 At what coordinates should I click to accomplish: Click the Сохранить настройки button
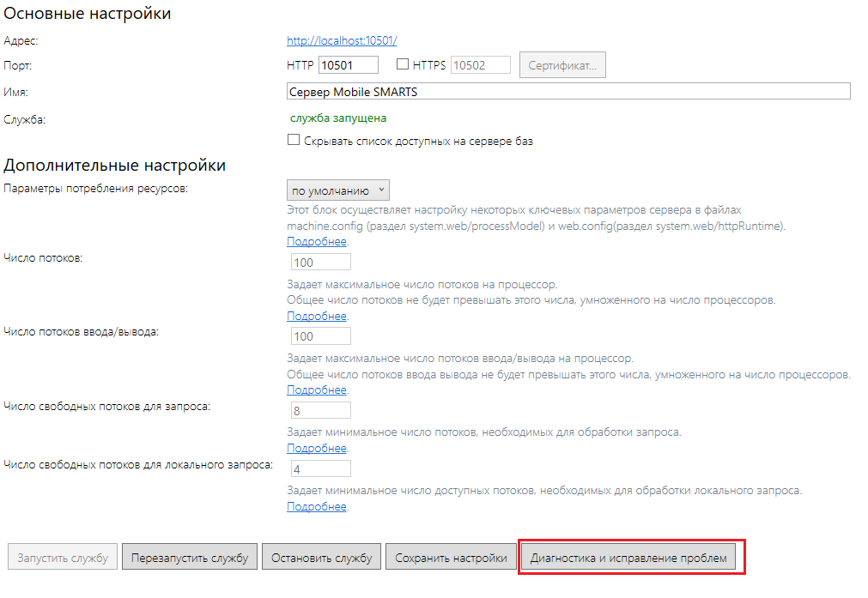(451, 557)
